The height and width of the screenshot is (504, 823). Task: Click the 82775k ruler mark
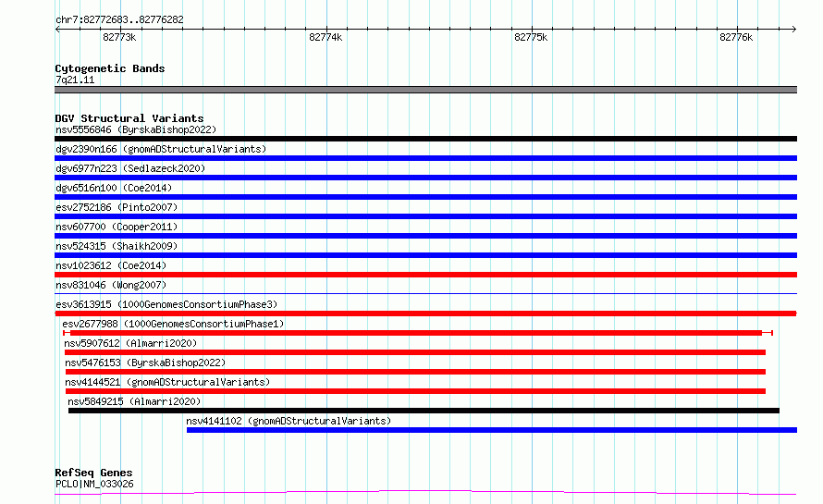click(x=531, y=37)
